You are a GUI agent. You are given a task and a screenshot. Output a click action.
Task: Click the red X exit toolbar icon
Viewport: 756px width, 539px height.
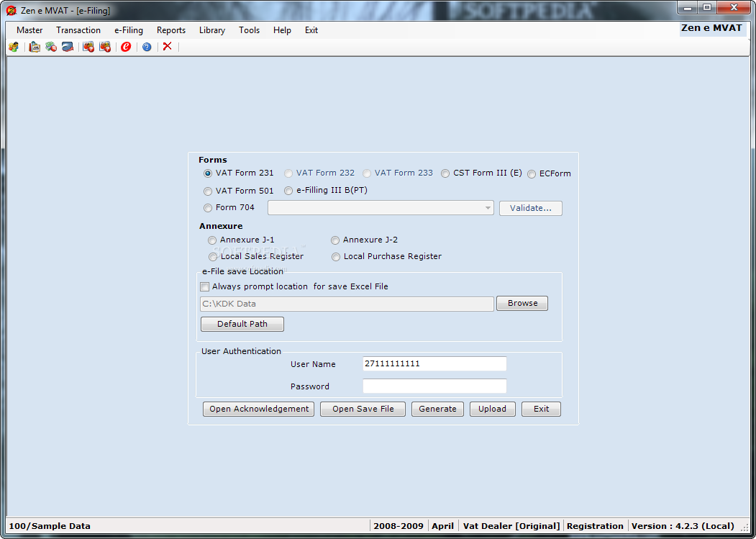click(168, 46)
